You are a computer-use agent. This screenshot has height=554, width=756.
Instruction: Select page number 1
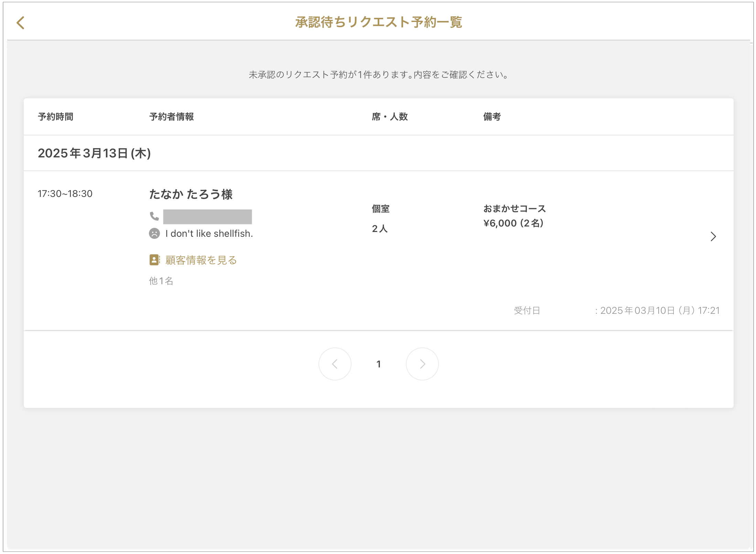[378, 364]
